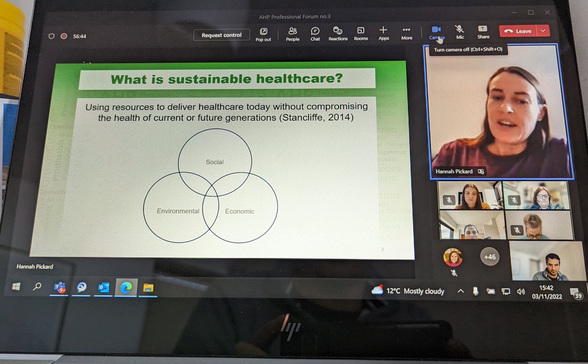Open Microsoft Teams from taskbar

click(x=59, y=289)
